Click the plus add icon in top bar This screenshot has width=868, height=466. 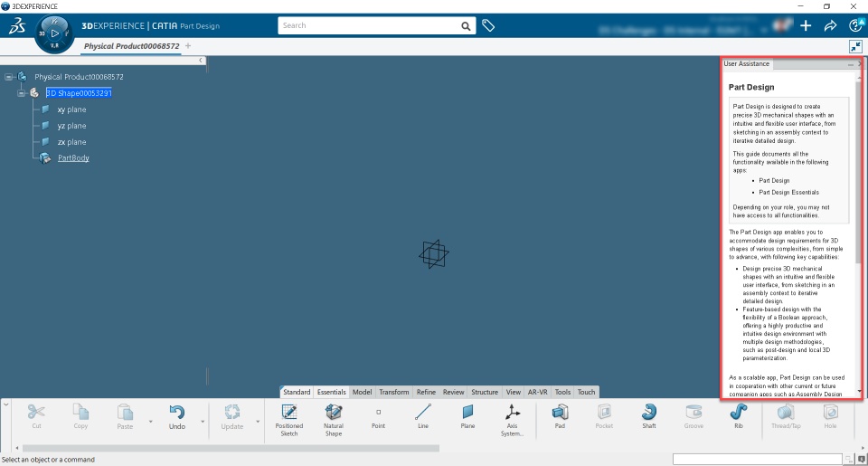(x=806, y=25)
